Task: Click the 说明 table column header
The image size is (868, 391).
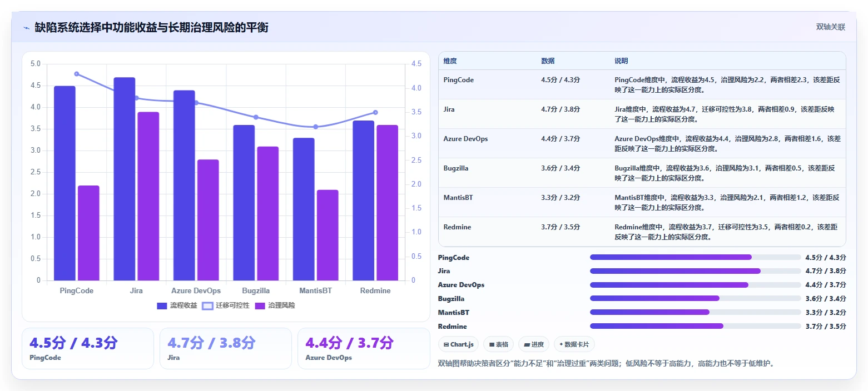Action: [x=621, y=61]
